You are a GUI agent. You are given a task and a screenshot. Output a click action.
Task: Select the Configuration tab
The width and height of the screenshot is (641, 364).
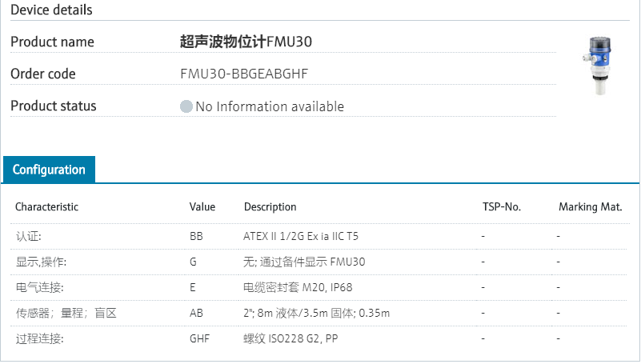(x=49, y=170)
